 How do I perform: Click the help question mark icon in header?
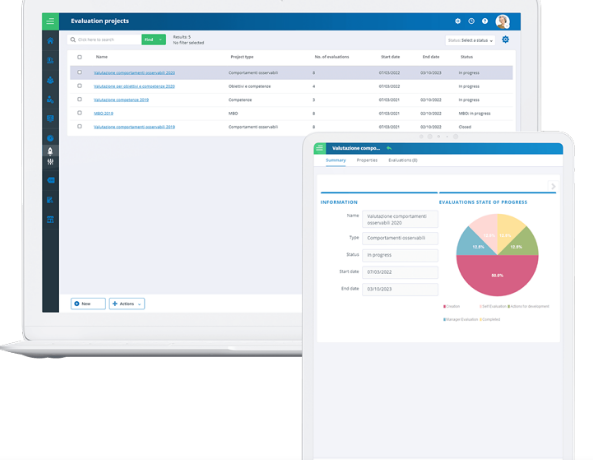click(485, 21)
